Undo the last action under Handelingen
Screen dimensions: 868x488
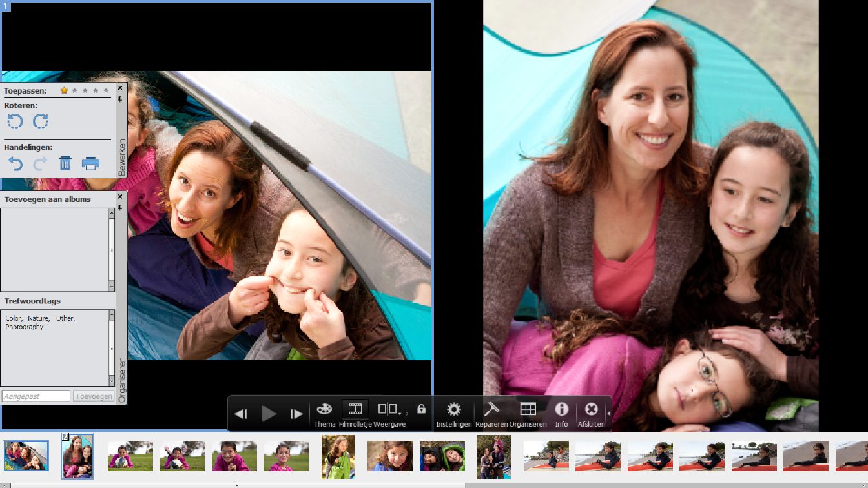click(15, 163)
